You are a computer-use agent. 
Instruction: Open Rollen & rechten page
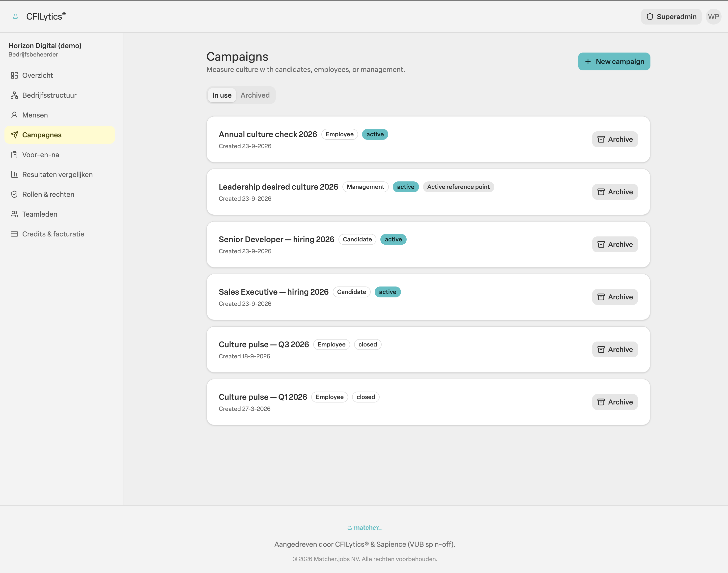[x=60, y=194]
